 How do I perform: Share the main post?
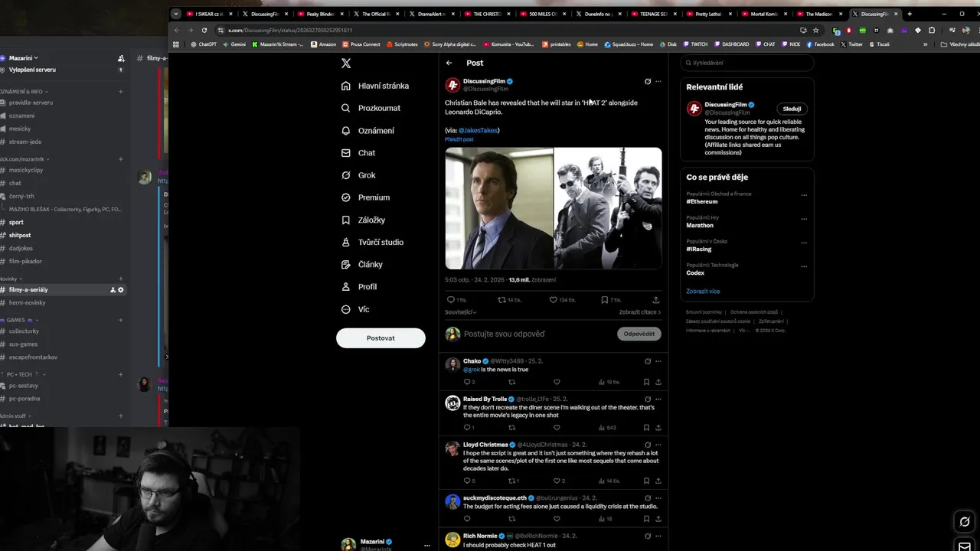pyautogui.click(x=656, y=300)
